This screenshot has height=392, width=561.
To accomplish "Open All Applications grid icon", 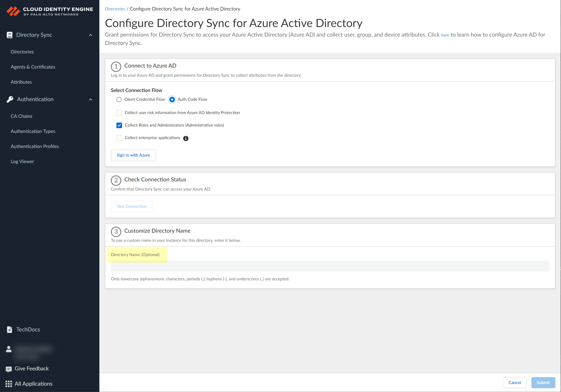I will (x=9, y=383).
